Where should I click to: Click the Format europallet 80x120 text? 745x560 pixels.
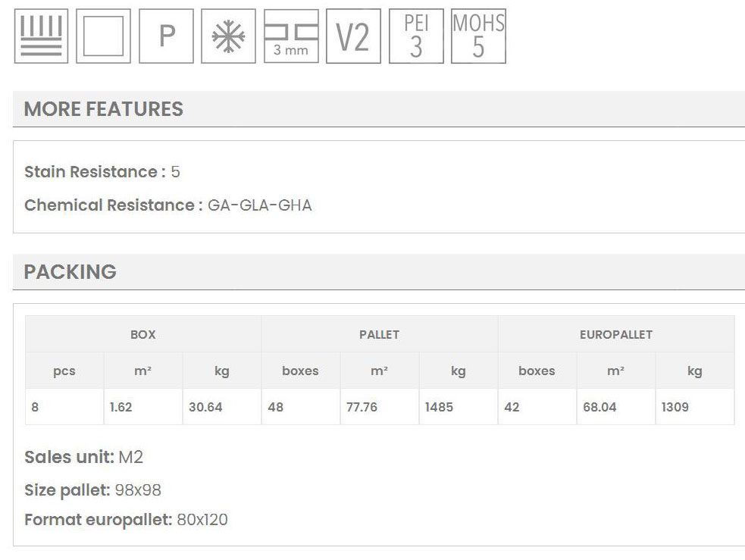click(126, 520)
